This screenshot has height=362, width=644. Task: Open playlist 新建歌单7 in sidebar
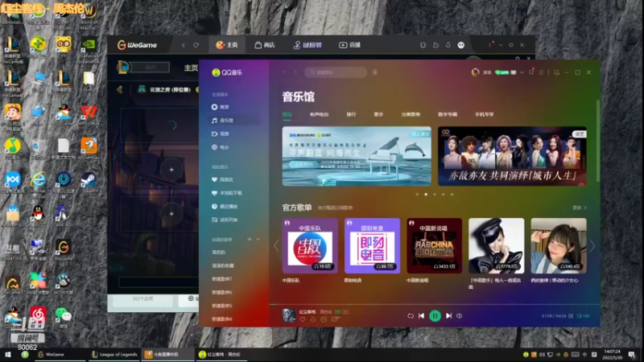(222, 279)
